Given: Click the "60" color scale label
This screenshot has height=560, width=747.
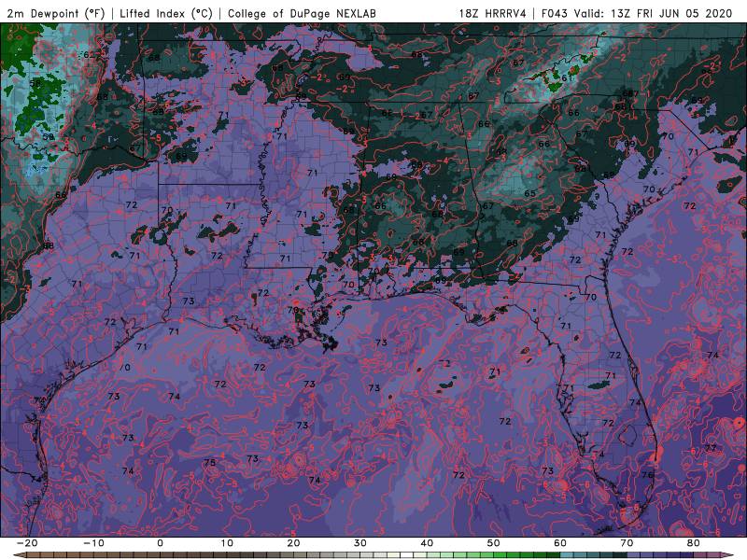Looking at the screenshot, I should point(560,543).
